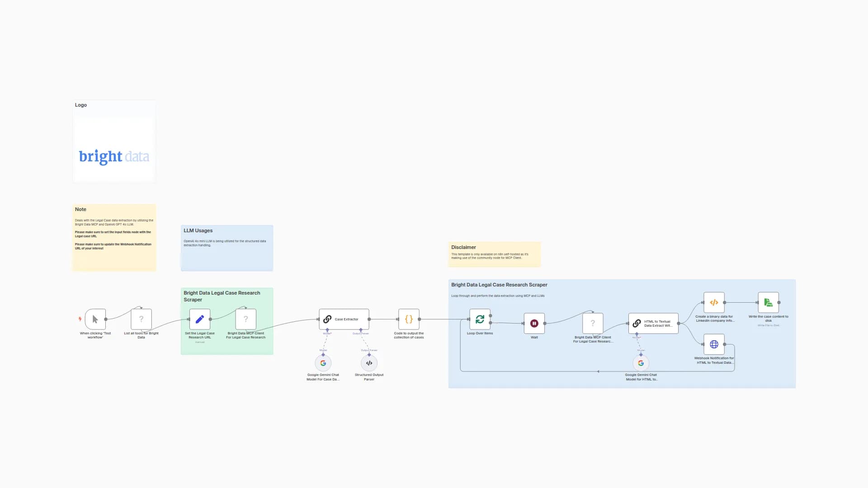
Task: Select the Loop Over Items node
Action: 480,319
